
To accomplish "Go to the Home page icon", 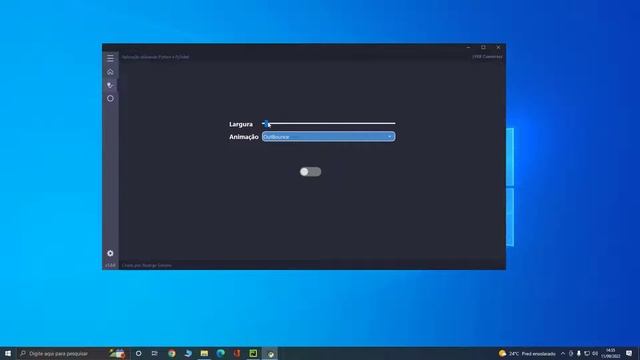I will (110, 72).
